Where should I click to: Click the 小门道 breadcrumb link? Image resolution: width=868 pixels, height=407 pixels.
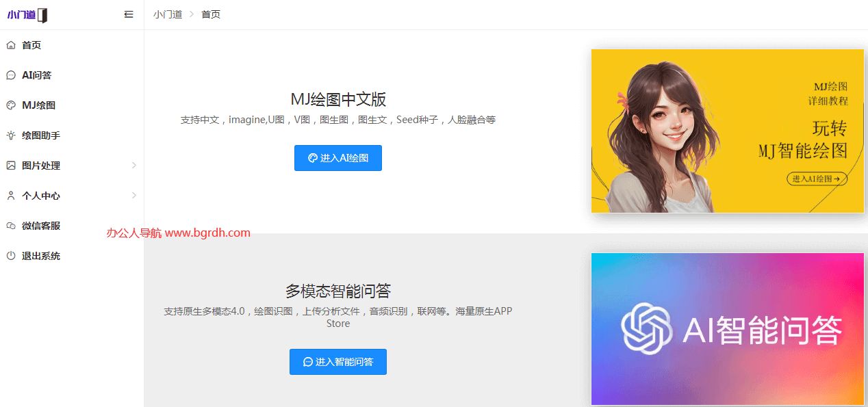coord(168,14)
